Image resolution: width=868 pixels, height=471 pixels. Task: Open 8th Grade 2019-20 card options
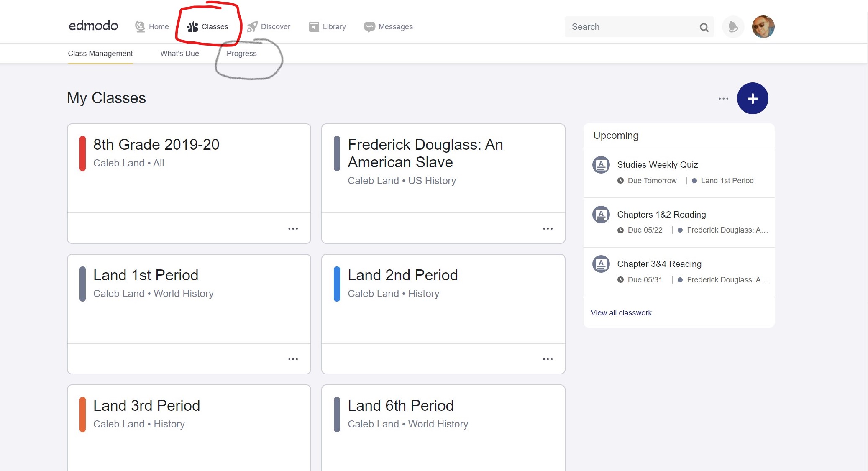click(x=293, y=229)
